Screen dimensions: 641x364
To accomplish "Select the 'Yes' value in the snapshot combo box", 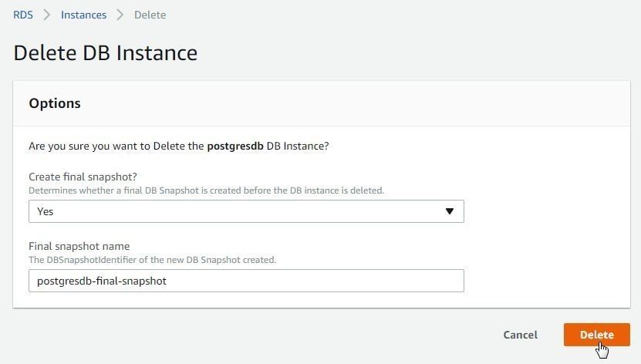I will [x=45, y=211].
